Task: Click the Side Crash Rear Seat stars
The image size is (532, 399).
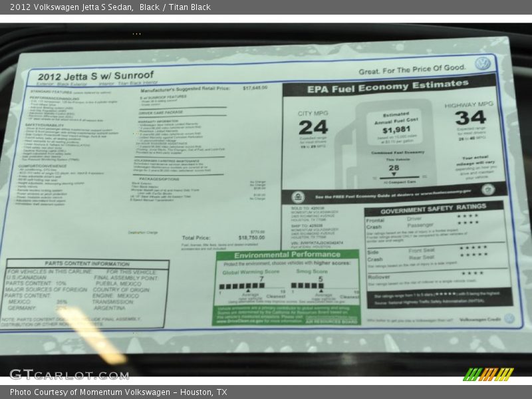Action: (473, 255)
